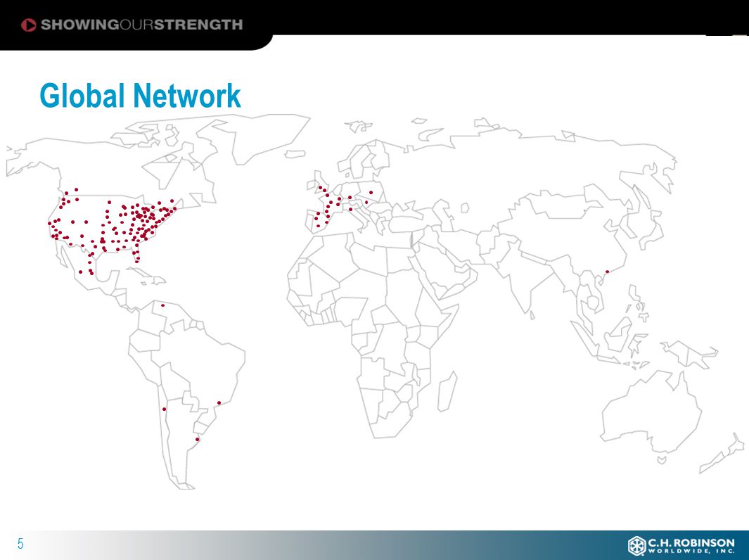Click the C.H. Robinson snowflake logo icon
This screenshot has width=749, height=560.
point(636,546)
